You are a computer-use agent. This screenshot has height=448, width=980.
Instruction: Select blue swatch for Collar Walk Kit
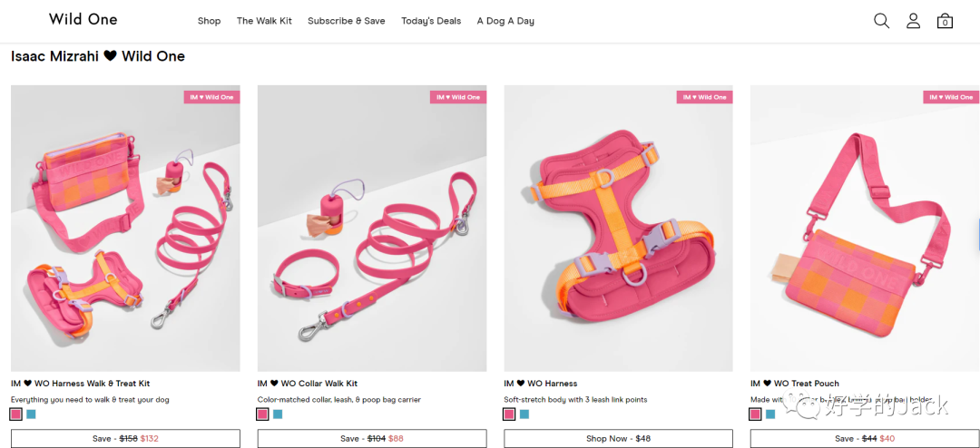(279, 414)
